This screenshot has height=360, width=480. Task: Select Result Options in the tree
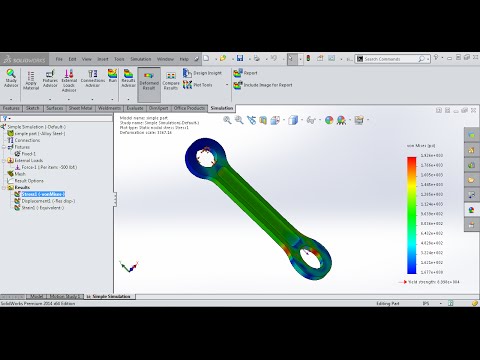26,181
